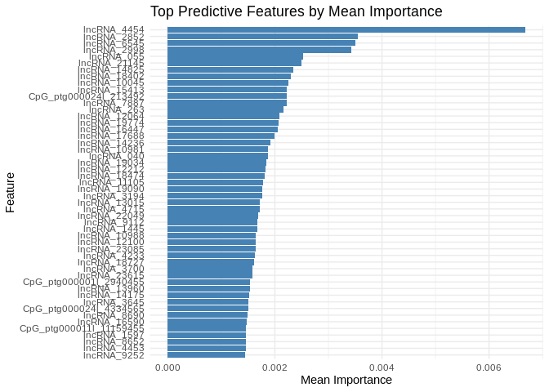Click the lncRNA_9252 bar
Viewport: 549px width, 392px height.
[x=206, y=355]
